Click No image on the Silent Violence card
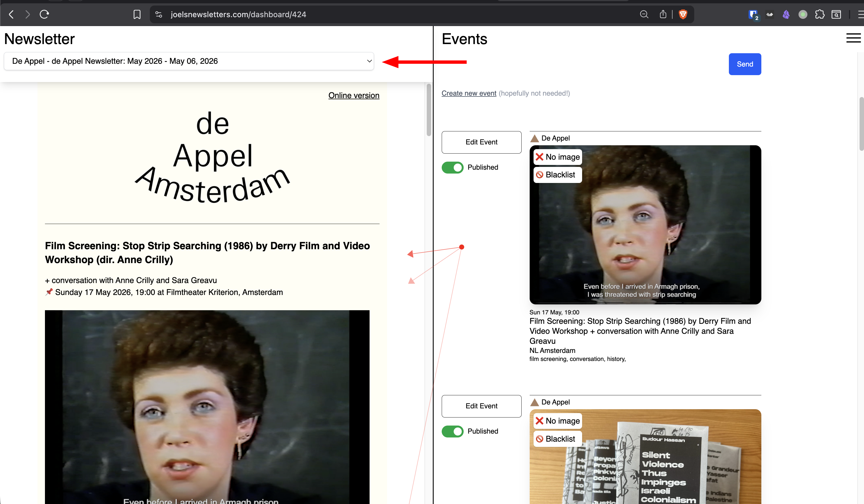This screenshot has width=864, height=504. pyautogui.click(x=558, y=421)
